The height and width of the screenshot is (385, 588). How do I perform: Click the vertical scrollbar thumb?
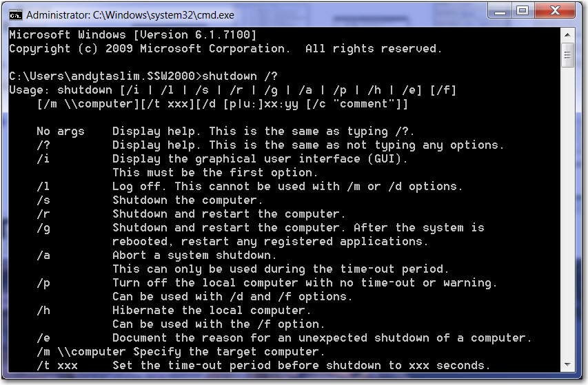coord(567,54)
